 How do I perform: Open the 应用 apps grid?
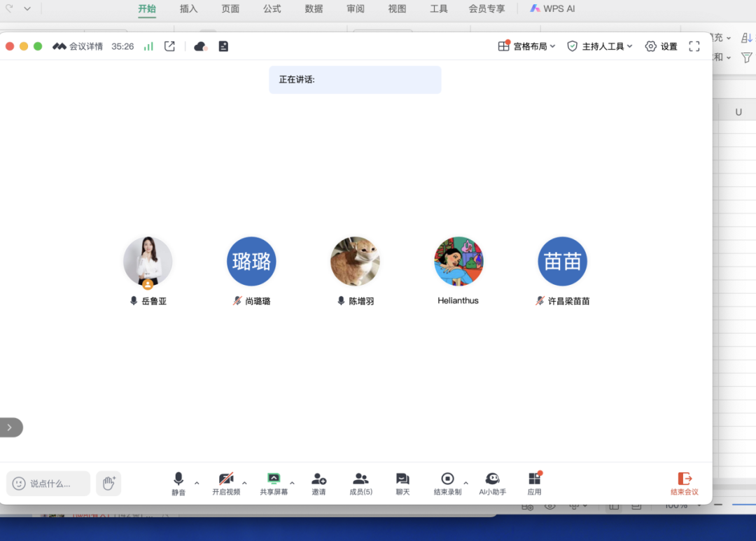pyautogui.click(x=534, y=483)
